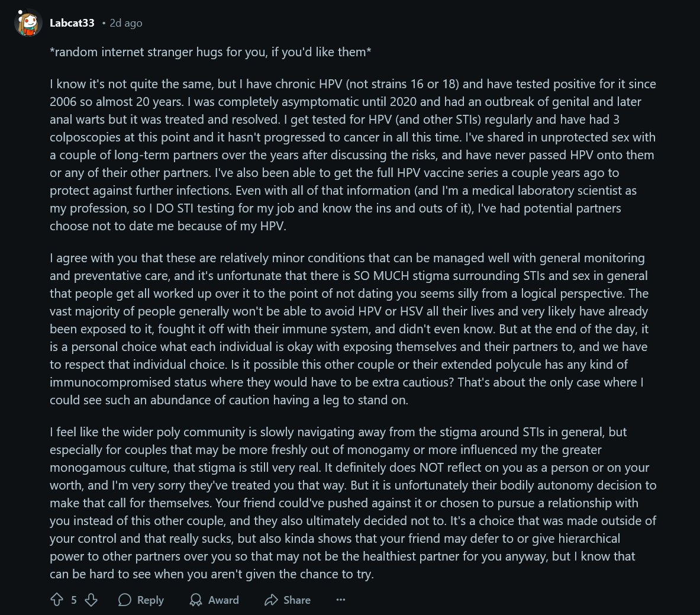This screenshot has height=615, width=700.
Task: Click the Share arrow icon
Action: pos(271,600)
